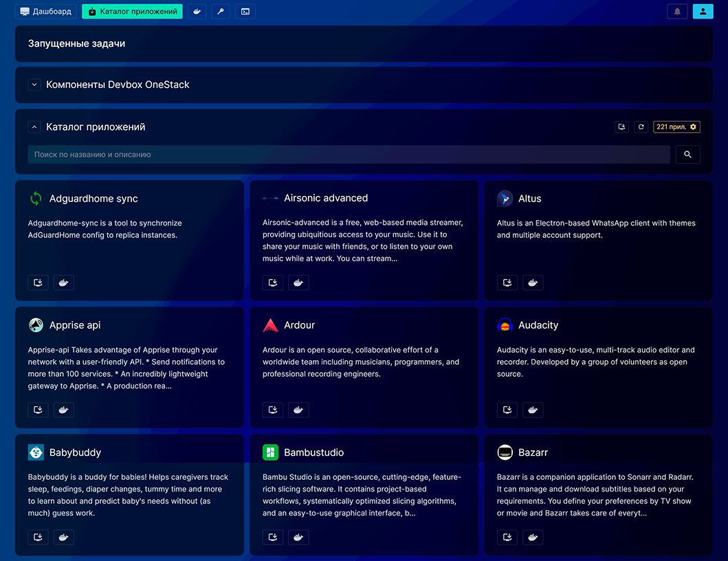Viewport: 728px width, 561px height.
Task: Open Docker details for Ardour
Action: coord(298,410)
